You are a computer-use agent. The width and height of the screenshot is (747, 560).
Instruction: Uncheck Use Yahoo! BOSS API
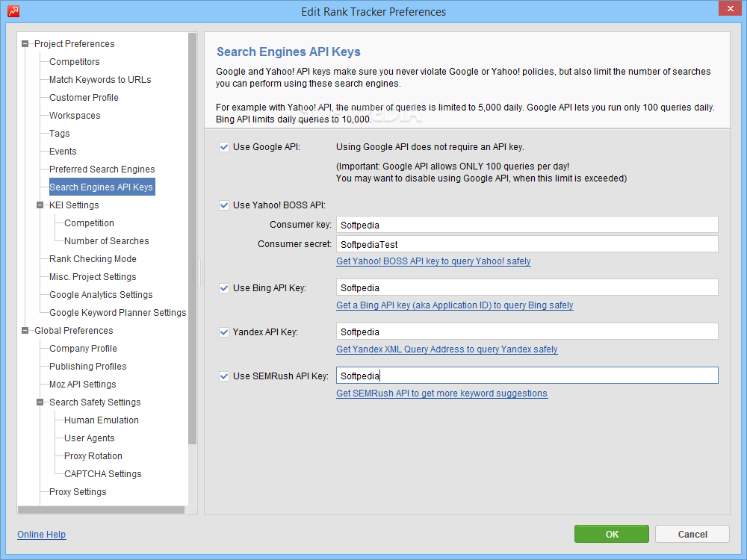coord(224,205)
